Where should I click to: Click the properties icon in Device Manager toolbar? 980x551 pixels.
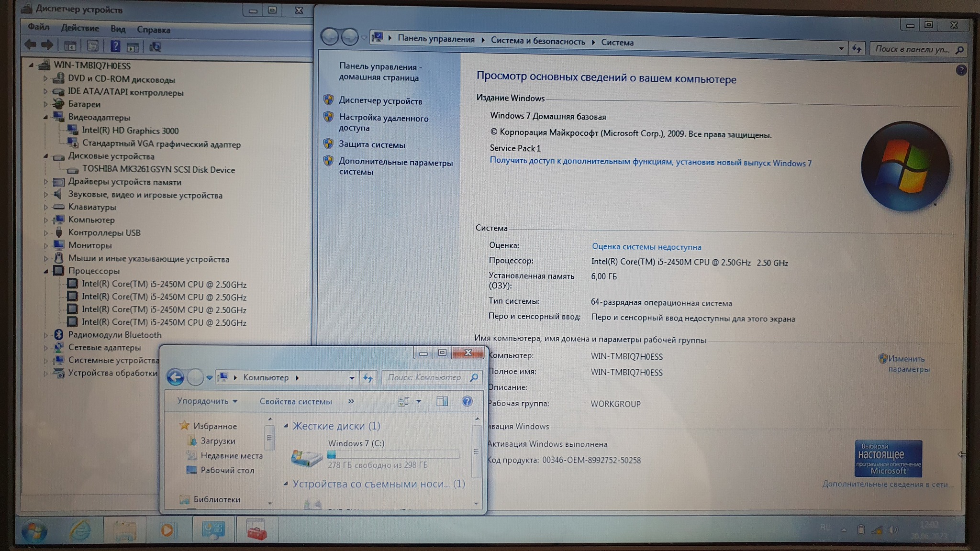[x=93, y=46]
